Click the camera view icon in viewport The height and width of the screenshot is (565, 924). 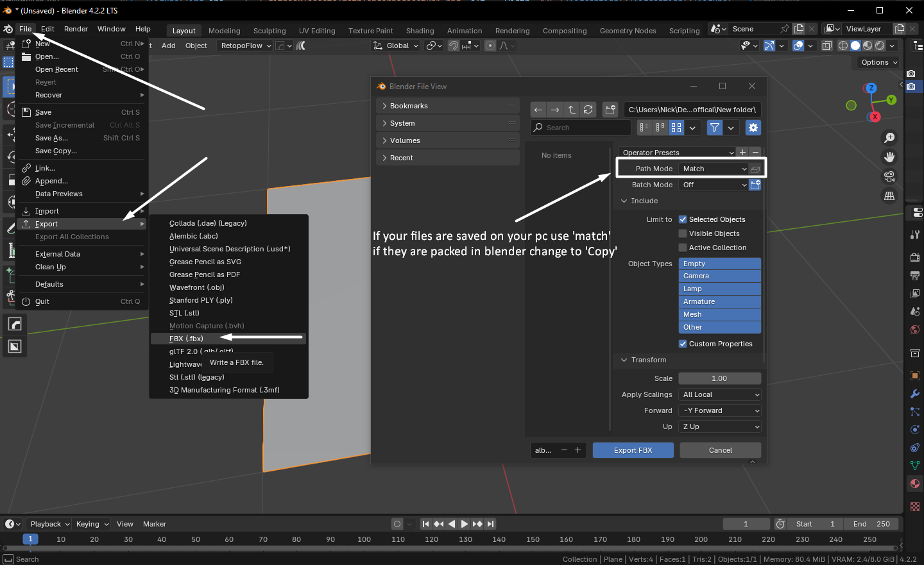point(889,176)
